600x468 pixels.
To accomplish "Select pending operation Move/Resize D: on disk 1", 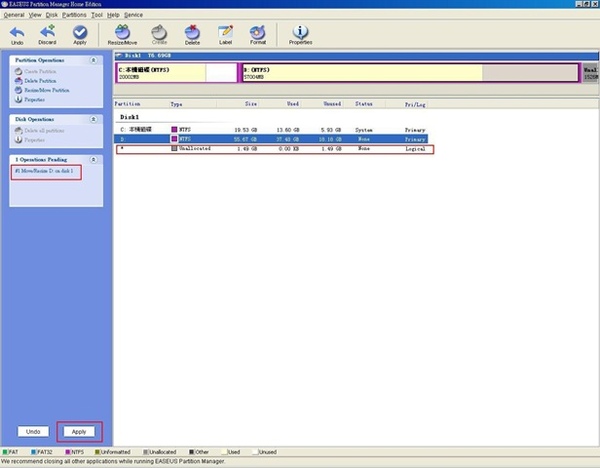I will click(44, 171).
